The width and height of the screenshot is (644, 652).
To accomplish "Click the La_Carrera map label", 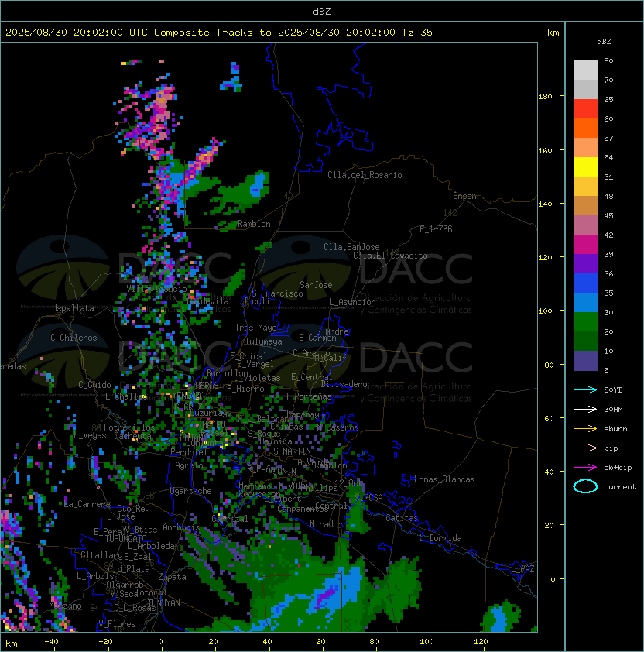I will click(x=87, y=504).
